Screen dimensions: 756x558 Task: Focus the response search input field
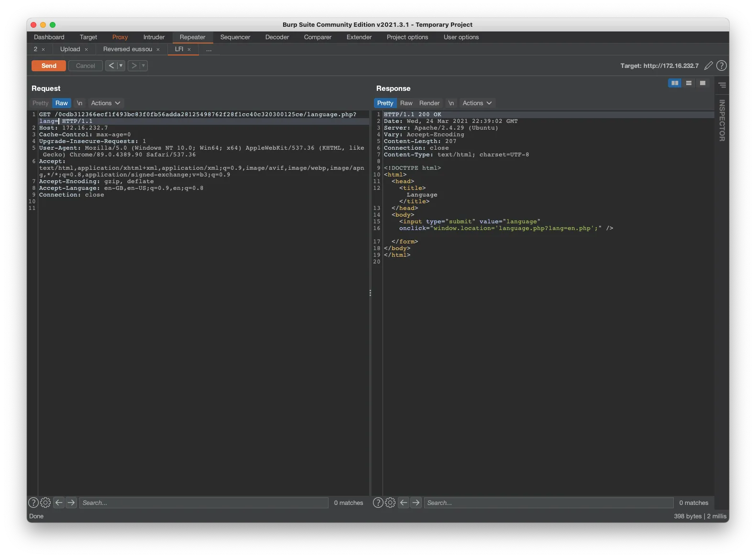point(548,503)
